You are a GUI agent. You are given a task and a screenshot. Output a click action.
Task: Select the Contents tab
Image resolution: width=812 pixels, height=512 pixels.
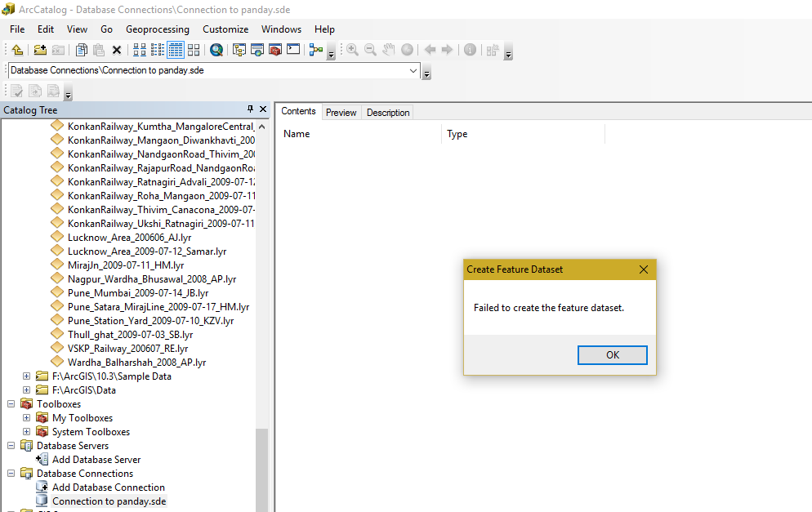(298, 111)
